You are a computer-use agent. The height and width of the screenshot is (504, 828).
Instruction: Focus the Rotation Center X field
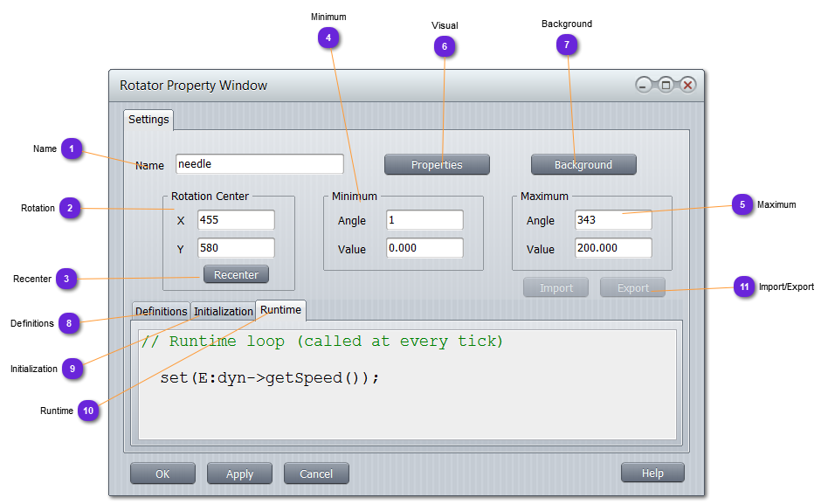tap(236, 220)
